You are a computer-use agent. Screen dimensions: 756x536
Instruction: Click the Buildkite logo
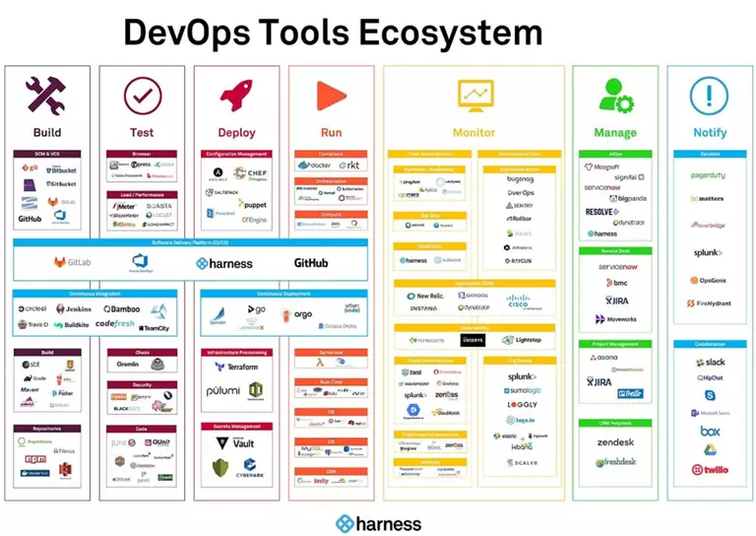[71, 325]
